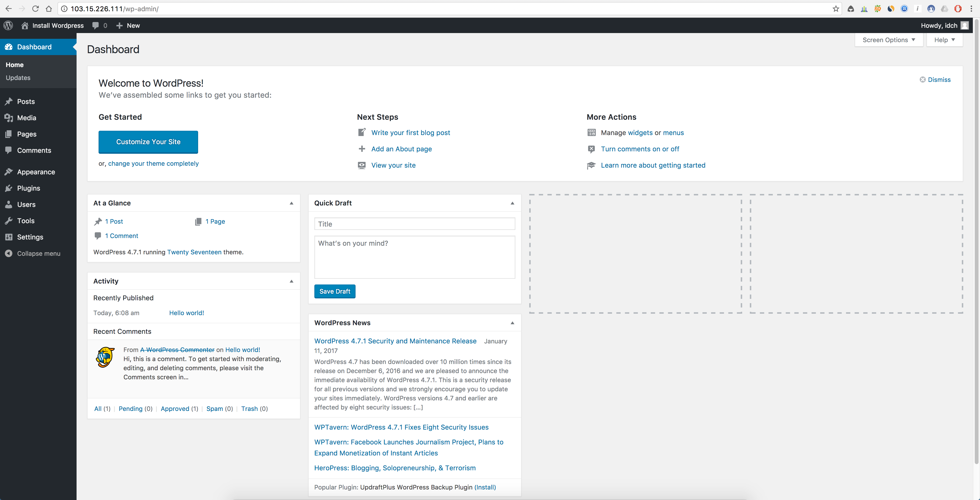980x500 pixels.
Task: Click the Customize Your Site button
Action: pyautogui.click(x=148, y=142)
